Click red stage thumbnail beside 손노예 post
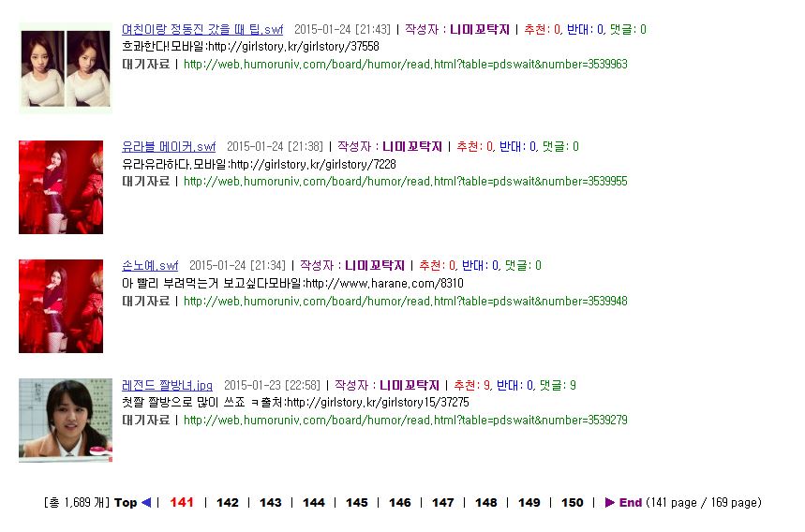Viewport: 805px width, 532px height. coord(61,306)
